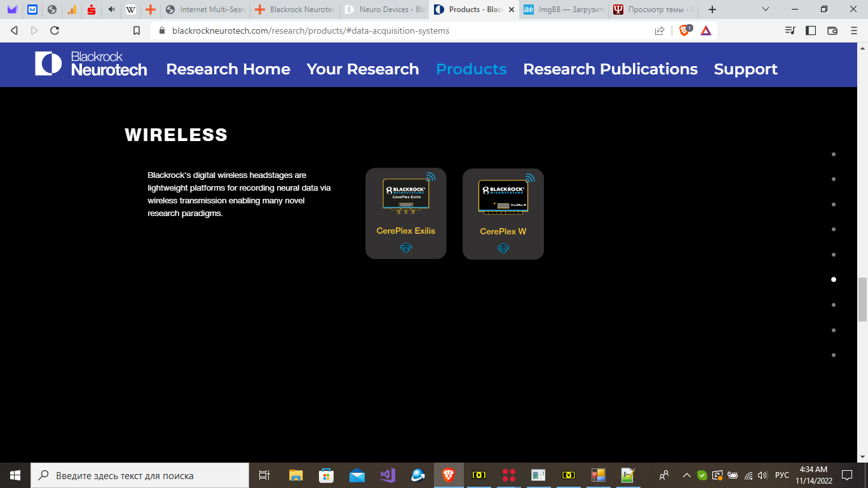
Task: Open the pinned globe tab
Action: (x=52, y=10)
